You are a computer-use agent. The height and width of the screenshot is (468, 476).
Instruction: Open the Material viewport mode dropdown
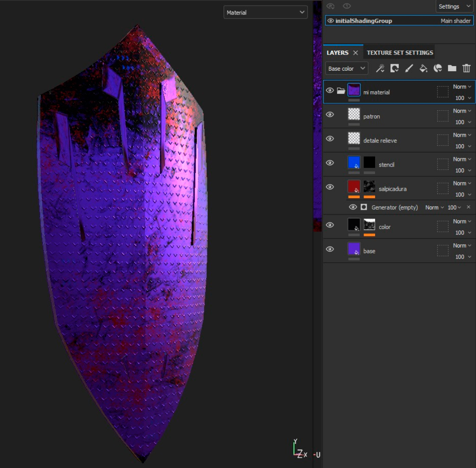click(x=265, y=13)
